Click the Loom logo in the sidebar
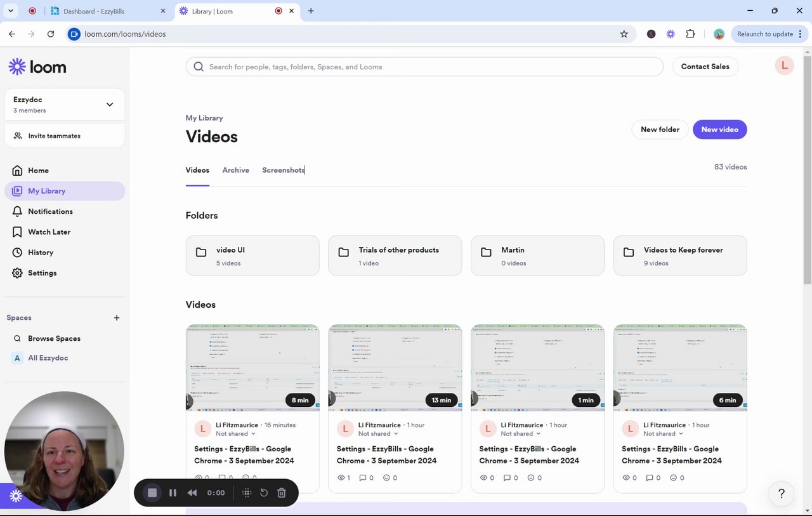This screenshot has height=516, width=812. tap(37, 67)
